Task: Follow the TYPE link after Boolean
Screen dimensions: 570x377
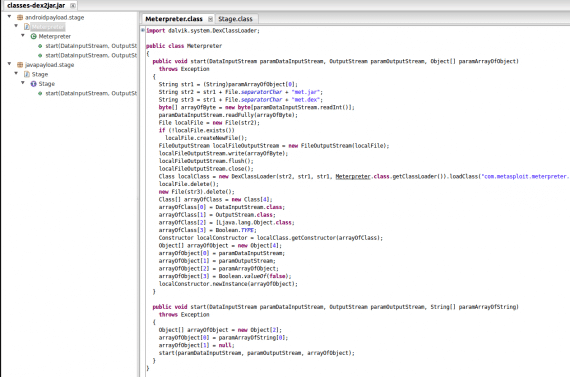Action: tap(247, 230)
